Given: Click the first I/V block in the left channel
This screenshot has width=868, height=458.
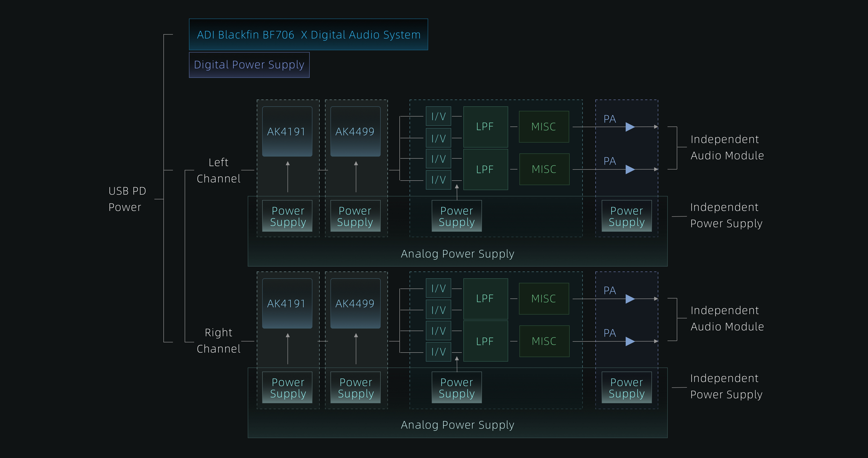Looking at the screenshot, I should click(x=438, y=116).
